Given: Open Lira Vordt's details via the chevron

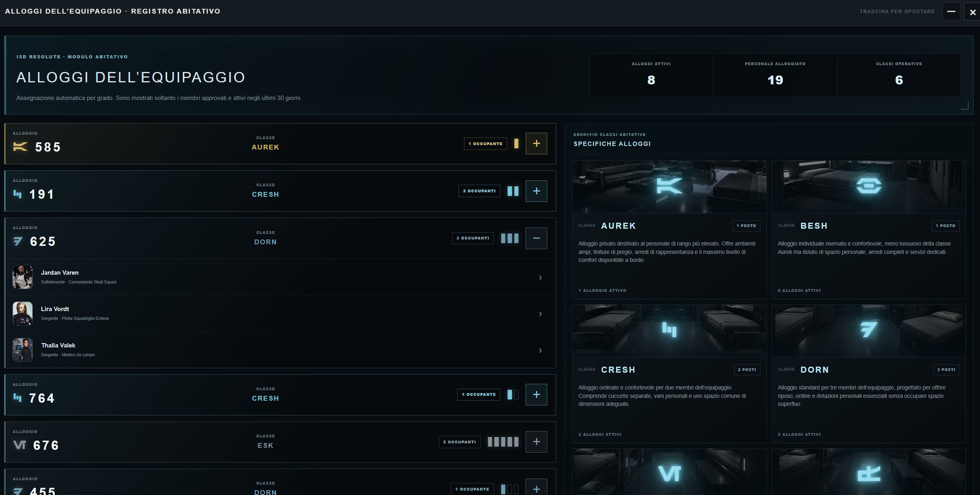Looking at the screenshot, I should (540, 314).
